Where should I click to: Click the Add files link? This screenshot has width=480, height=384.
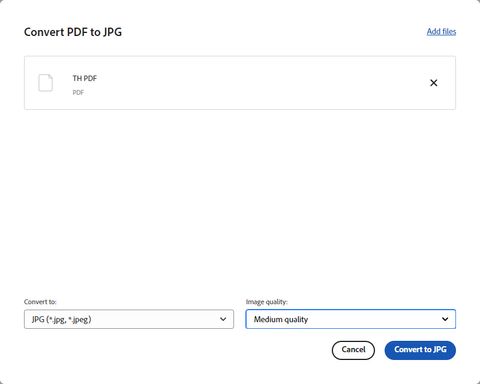(x=441, y=32)
